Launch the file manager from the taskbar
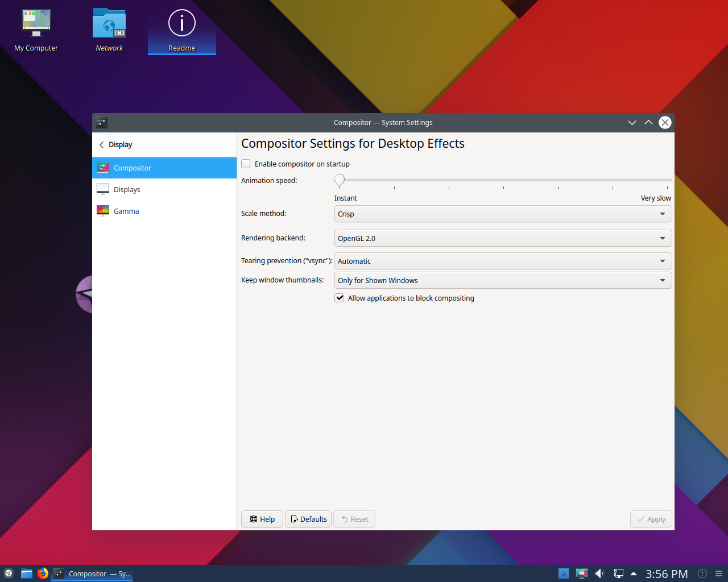The height and width of the screenshot is (582, 728). click(x=26, y=573)
